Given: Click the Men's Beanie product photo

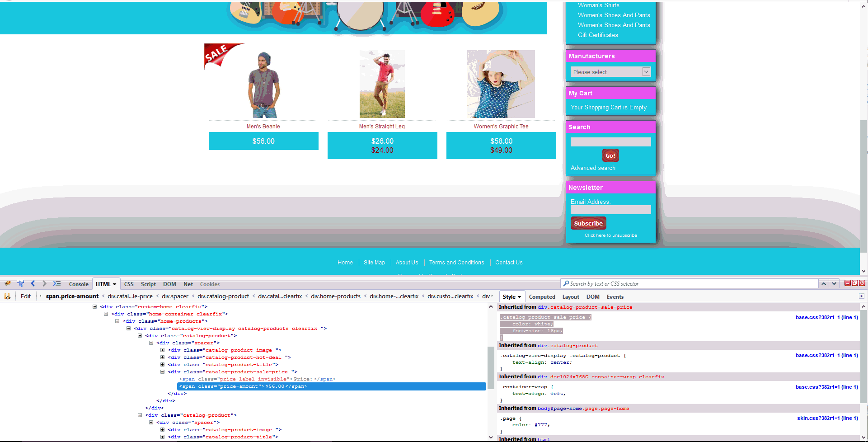Looking at the screenshot, I should [x=263, y=84].
